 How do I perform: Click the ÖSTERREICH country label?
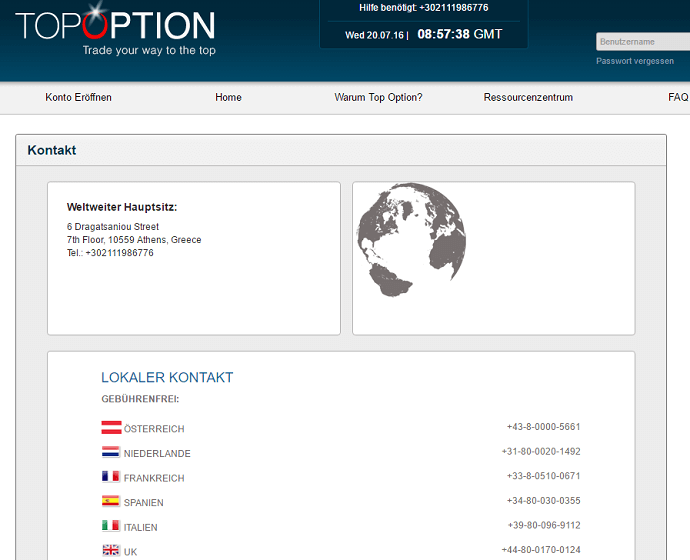tap(154, 428)
